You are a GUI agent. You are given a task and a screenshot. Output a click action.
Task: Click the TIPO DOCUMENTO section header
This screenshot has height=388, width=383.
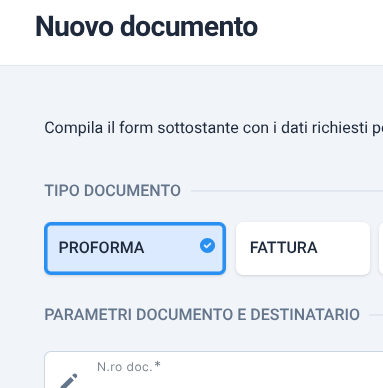coord(112,191)
